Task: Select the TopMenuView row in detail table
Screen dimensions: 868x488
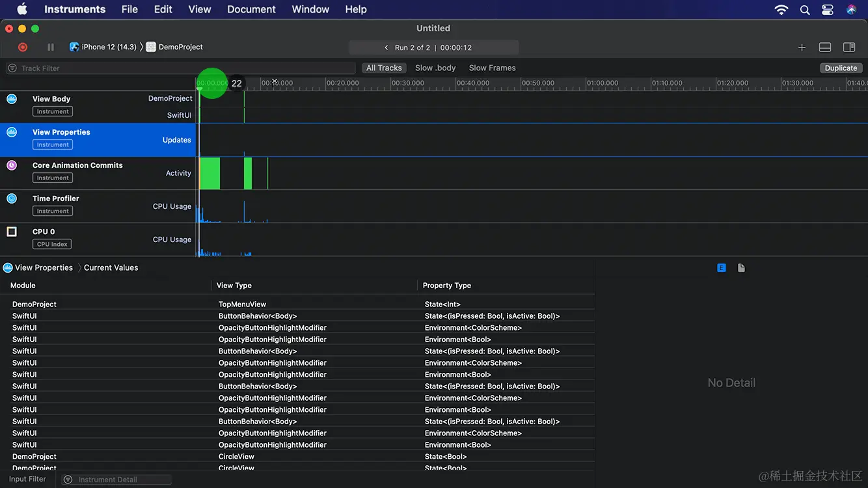Action: click(297, 304)
